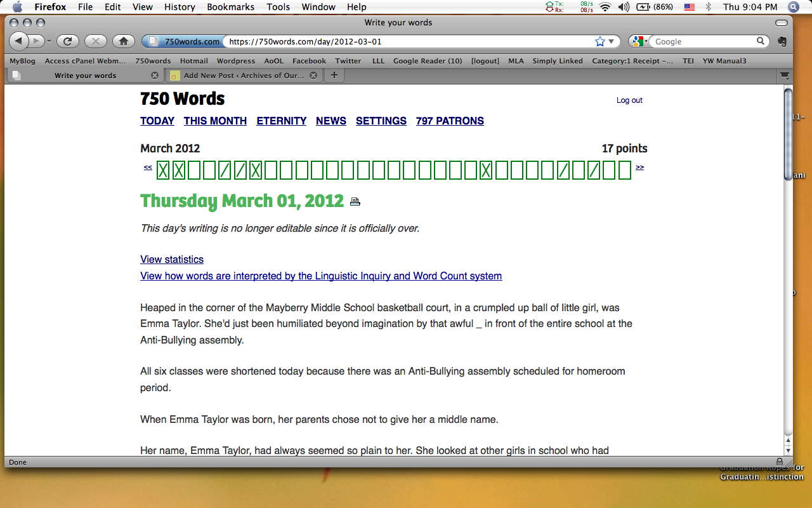
Task: Open the TODAY navigation link
Action: (x=157, y=121)
